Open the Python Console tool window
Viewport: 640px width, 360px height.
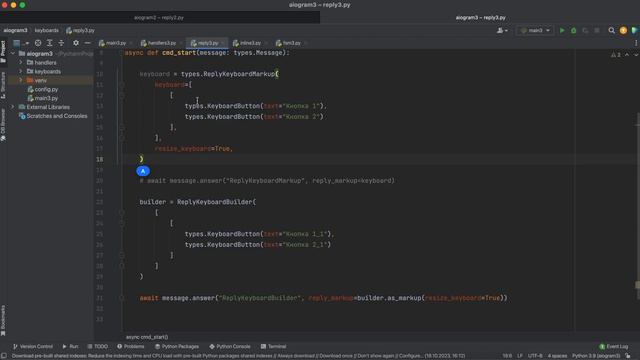tap(229, 347)
